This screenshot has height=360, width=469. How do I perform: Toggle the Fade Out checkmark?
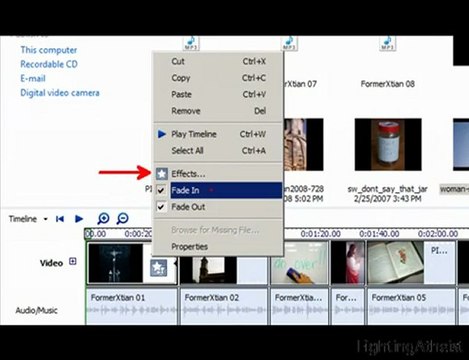(x=161, y=207)
